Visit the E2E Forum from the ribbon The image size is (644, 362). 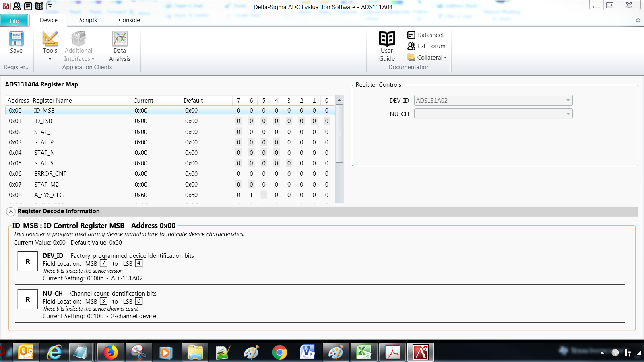426,46
